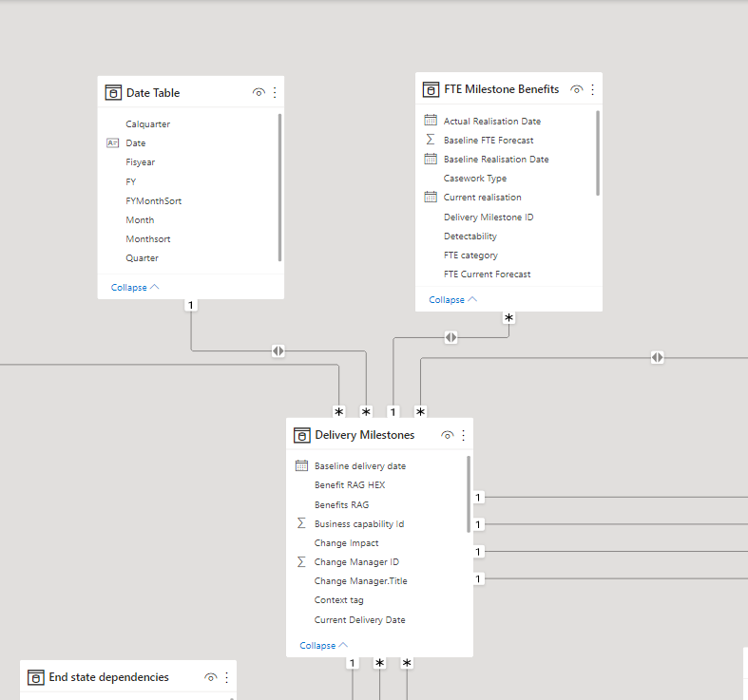748x700 pixels.
Task: Collapse the Date Table card
Action: click(x=135, y=287)
